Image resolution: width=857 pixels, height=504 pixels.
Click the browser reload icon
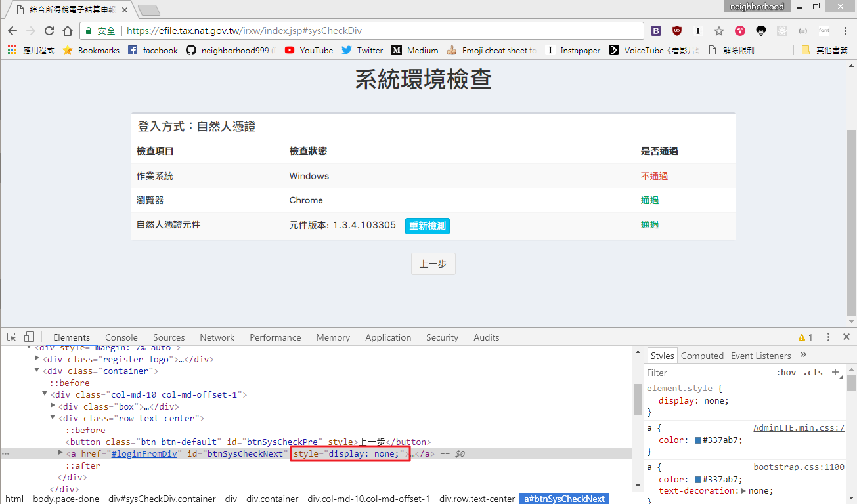click(x=49, y=31)
